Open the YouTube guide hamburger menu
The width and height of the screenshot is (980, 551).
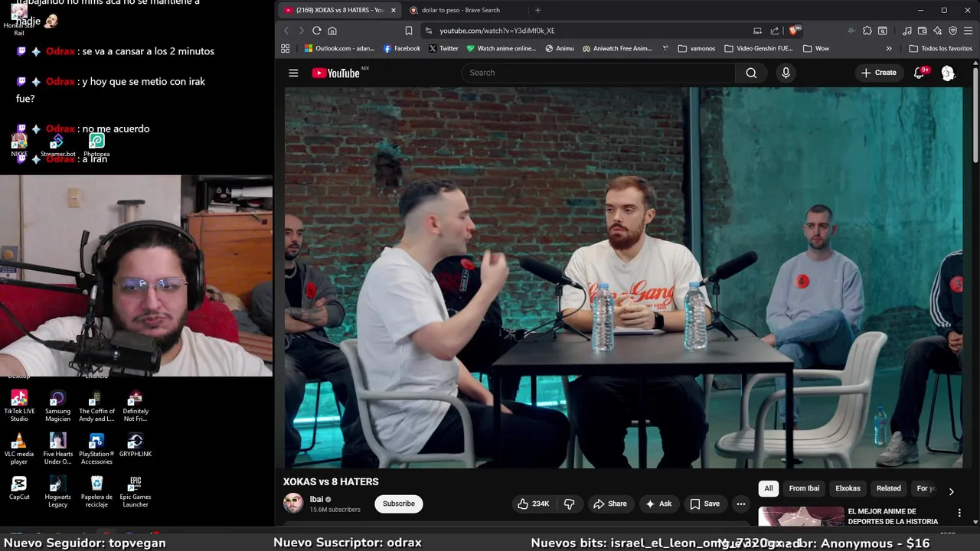[293, 73]
